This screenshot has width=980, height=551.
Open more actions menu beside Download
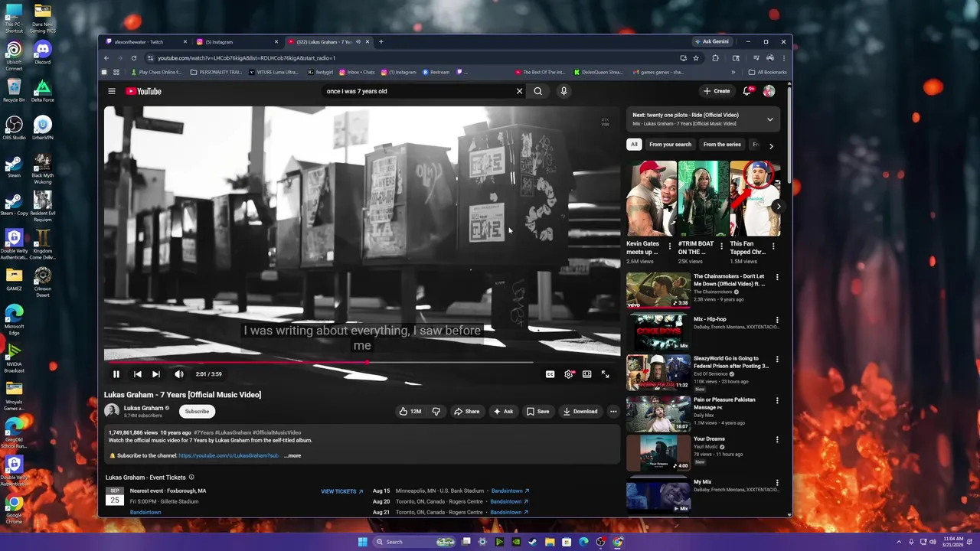(612, 411)
